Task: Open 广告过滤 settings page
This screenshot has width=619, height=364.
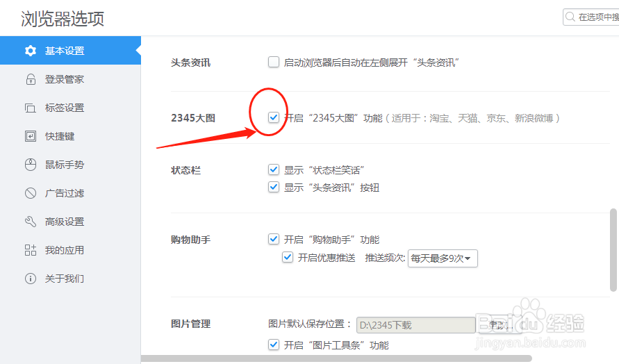Action: click(x=70, y=193)
